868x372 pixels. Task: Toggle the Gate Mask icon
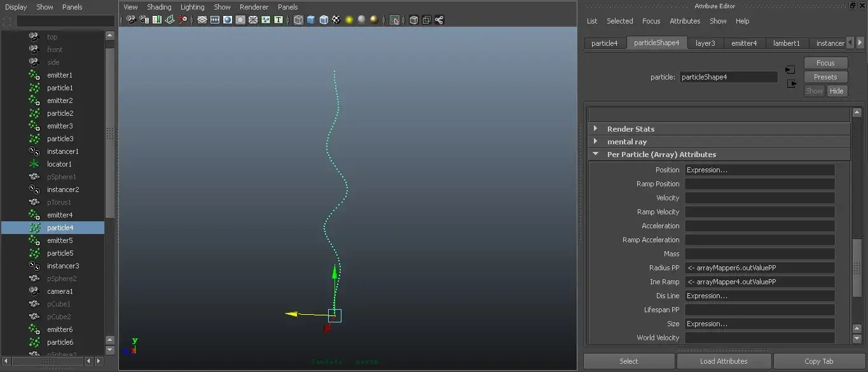pos(240,20)
